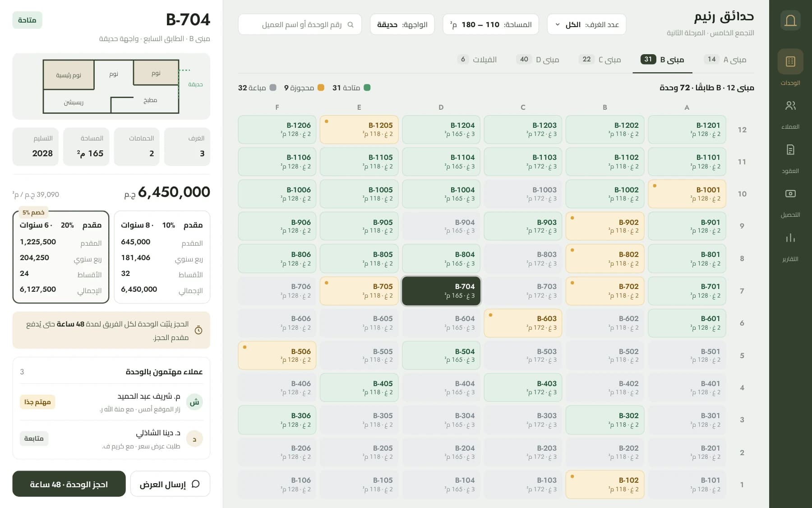Open the العقود contracts sidebar icon
This screenshot has height=508, width=812.
tap(790, 149)
